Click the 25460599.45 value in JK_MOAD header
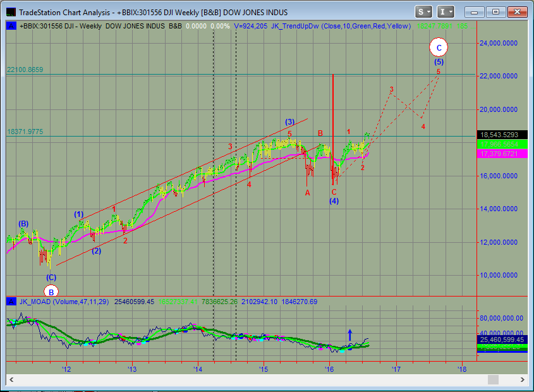Screen dimensions: 534x392 click(134, 302)
